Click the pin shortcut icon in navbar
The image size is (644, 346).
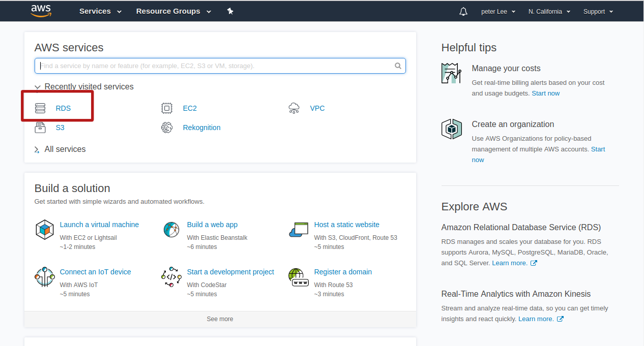click(x=230, y=11)
